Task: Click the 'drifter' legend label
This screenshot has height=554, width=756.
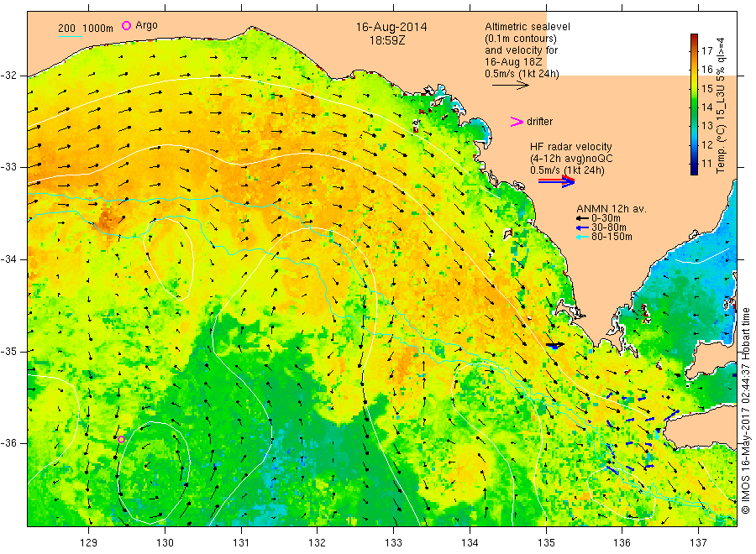Action: click(x=539, y=122)
